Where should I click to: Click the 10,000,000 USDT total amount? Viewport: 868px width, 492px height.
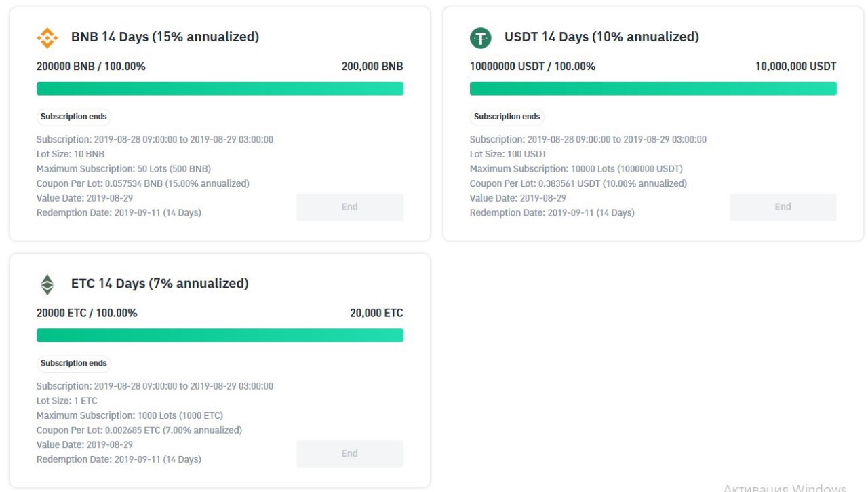click(795, 67)
